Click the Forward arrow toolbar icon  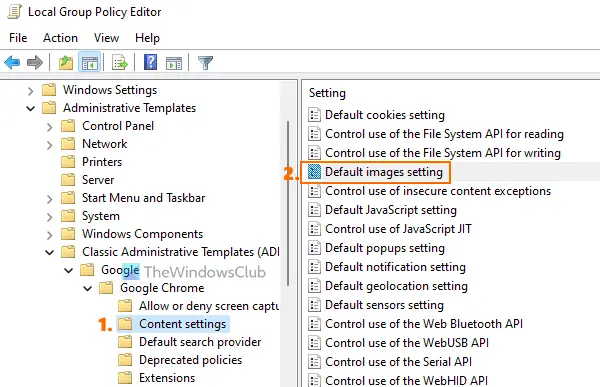[35, 62]
